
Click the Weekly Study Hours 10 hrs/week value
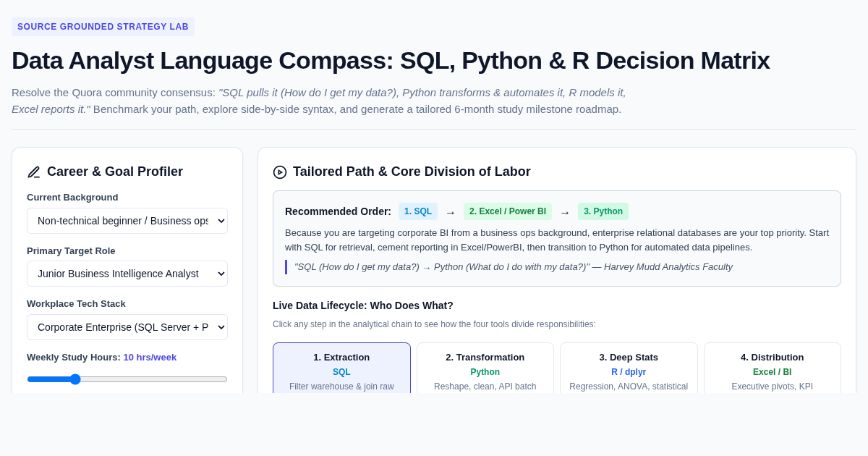point(150,357)
